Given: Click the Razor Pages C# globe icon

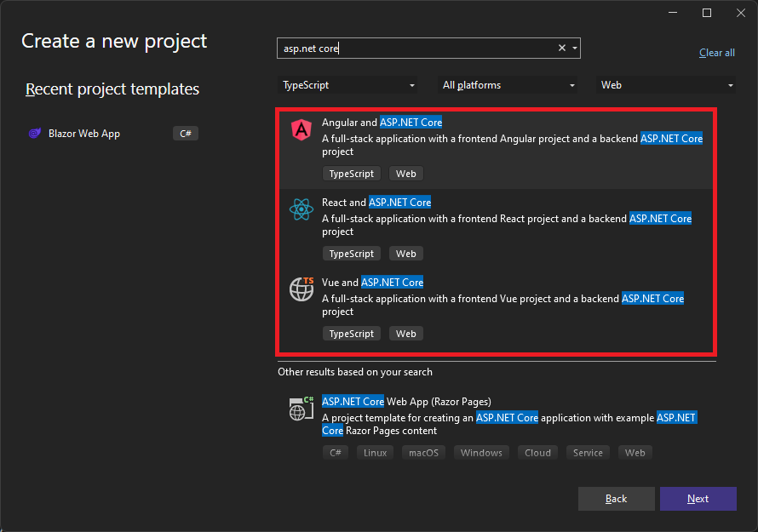Looking at the screenshot, I should (x=301, y=409).
